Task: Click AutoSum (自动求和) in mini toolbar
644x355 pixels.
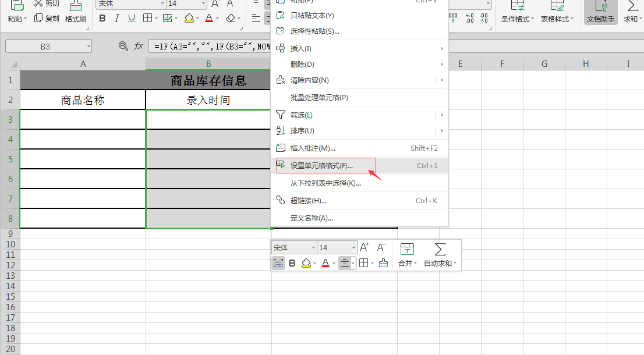Action: (x=440, y=255)
